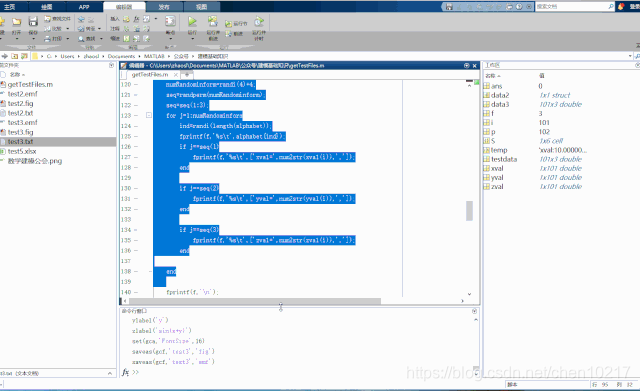The width and height of the screenshot is (640, 391).
Task: Click the Save disk icon
Action: [x=33, y=21]
